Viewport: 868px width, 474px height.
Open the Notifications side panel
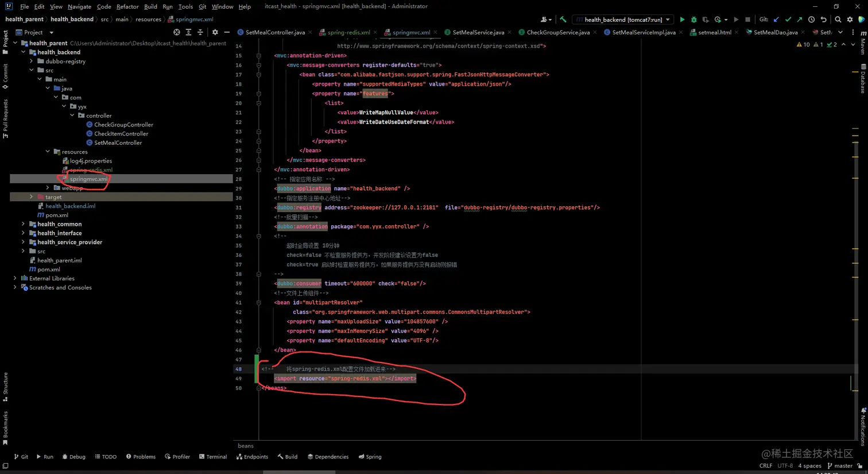(x=863, y=427)
